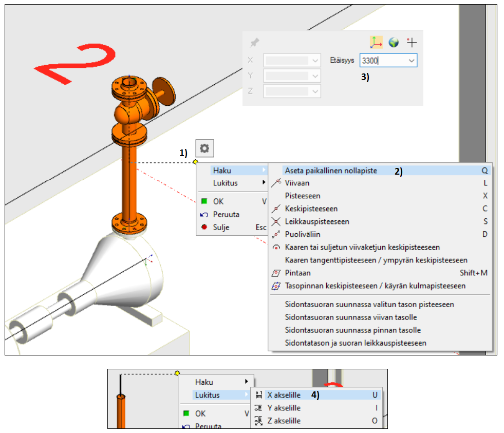
Task: Select Aseta paikallinen nollapiste
Action: click(380, 171)
